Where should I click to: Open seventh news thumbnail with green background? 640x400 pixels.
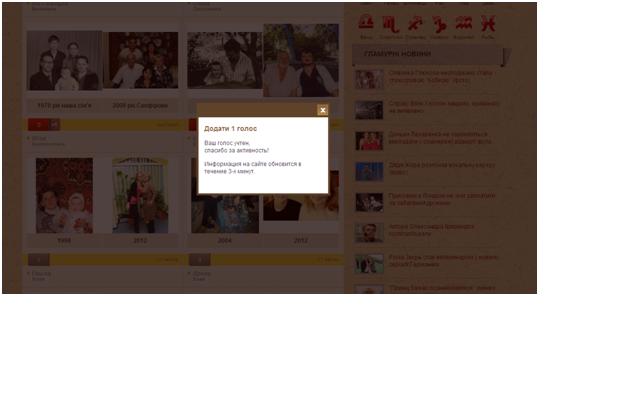pyautogui.click(x=369, y=264)
